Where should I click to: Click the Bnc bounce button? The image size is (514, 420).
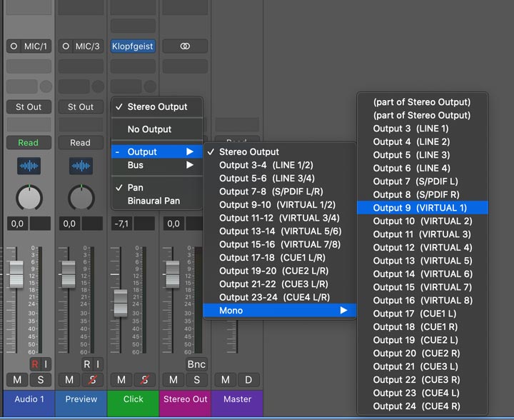(x=196, y=364)
